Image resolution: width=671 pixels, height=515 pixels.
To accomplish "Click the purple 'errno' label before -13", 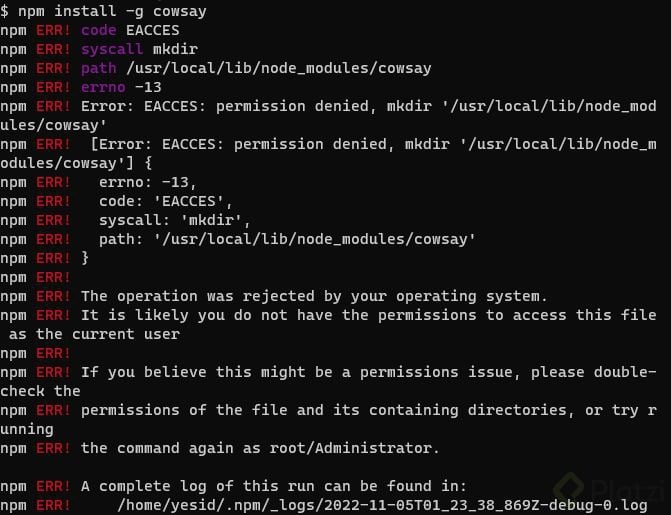I will point(102,86).
